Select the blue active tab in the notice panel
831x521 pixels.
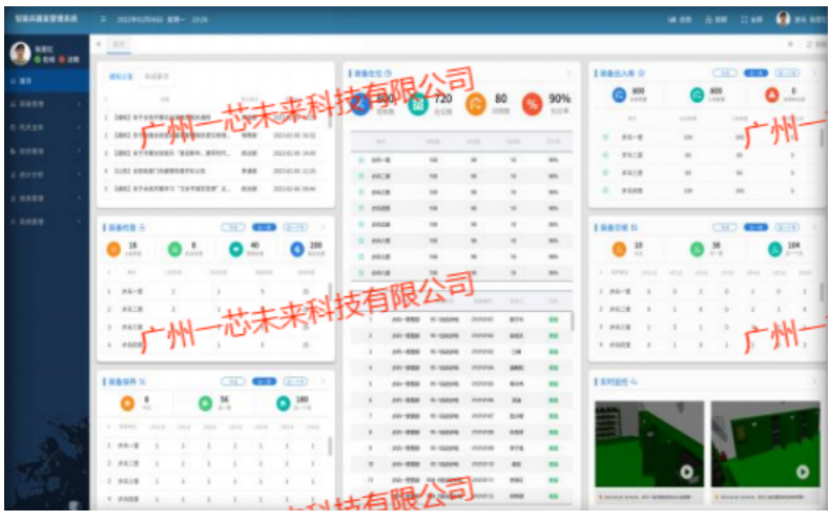[121, 76]
